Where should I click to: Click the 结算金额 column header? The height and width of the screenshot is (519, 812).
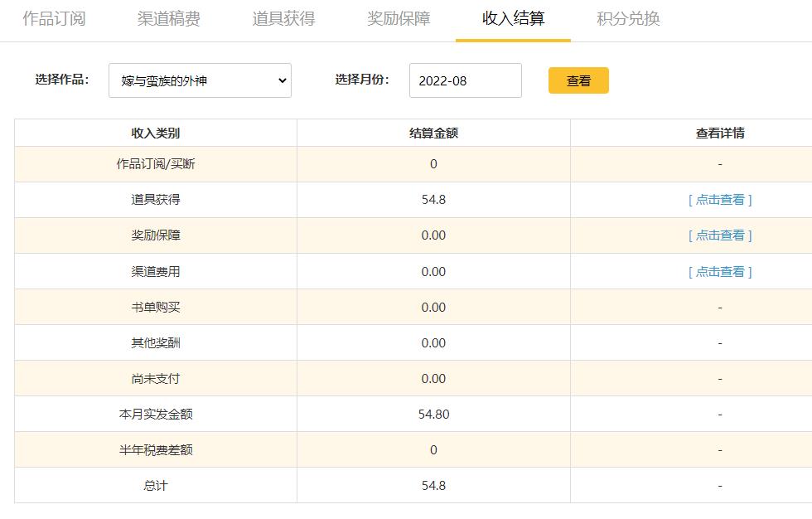[433, 133]
